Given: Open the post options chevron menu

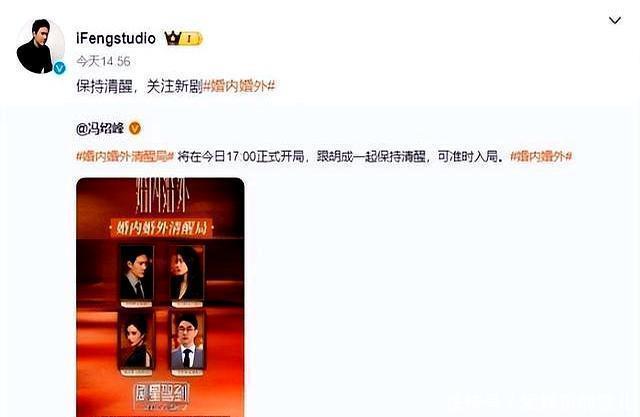Looking at the screenshot, I should pos(615,20).
